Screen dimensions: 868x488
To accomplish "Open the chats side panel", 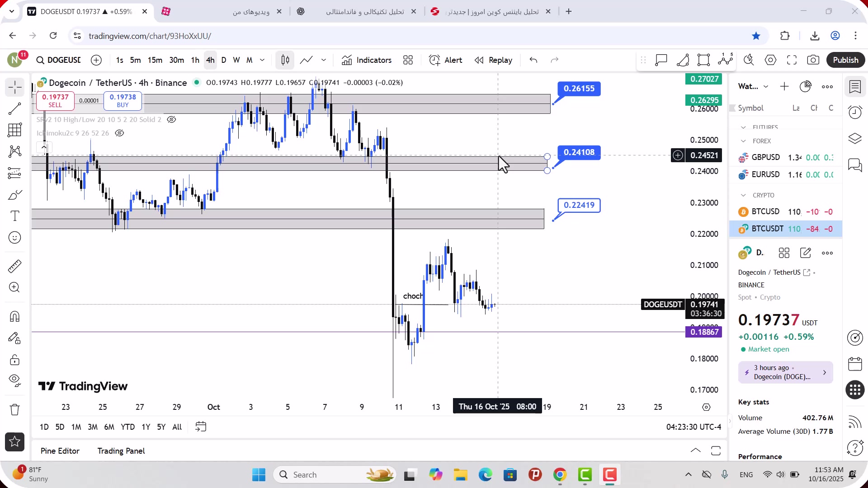I will coord(855,165).
